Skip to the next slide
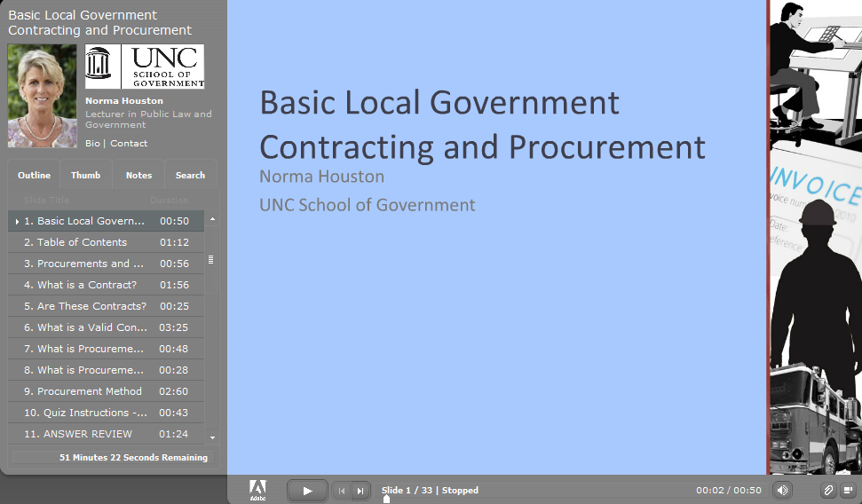Viewport: 862px width, 504px height. pos(360,491)
